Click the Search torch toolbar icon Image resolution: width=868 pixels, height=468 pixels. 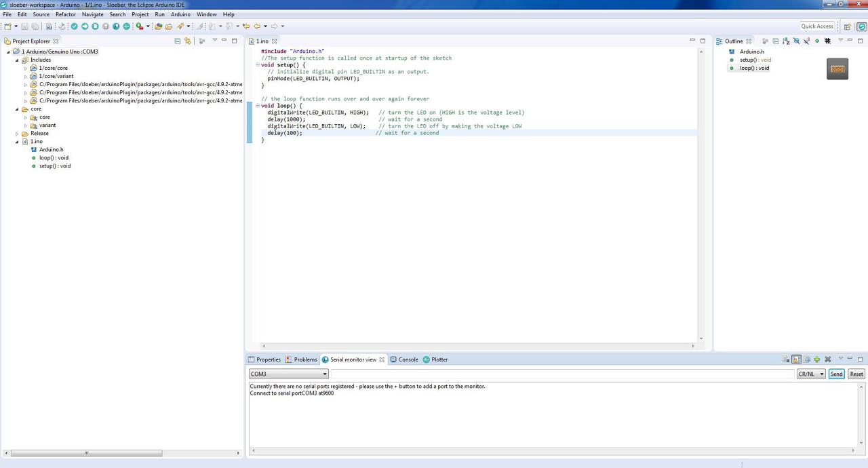(x=180, y=26)
